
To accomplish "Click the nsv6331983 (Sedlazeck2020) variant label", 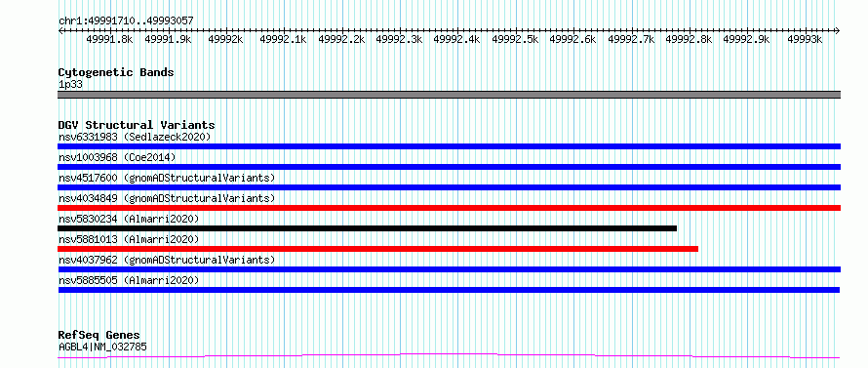I will pyautogui.click(x=135, y=137).
